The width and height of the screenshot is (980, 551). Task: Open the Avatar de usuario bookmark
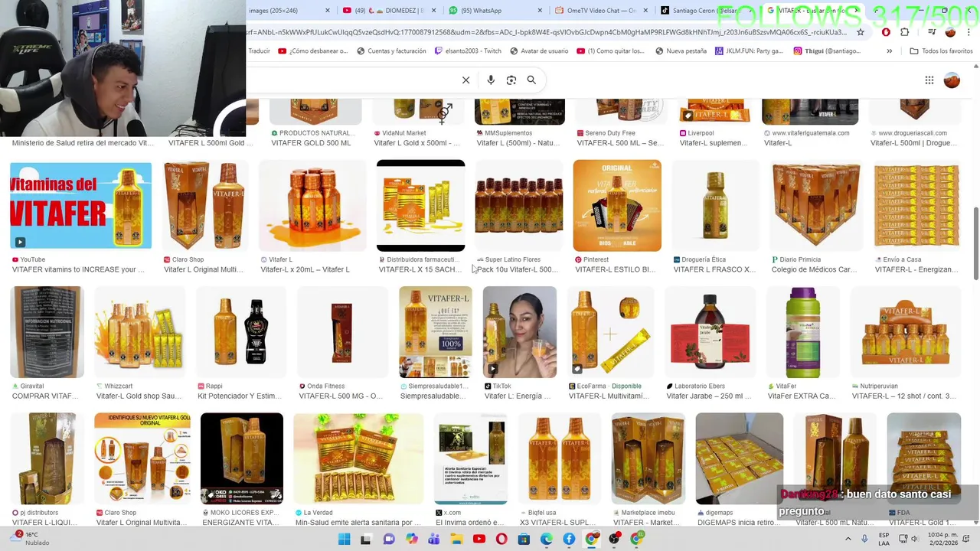(x=539, y=51)
